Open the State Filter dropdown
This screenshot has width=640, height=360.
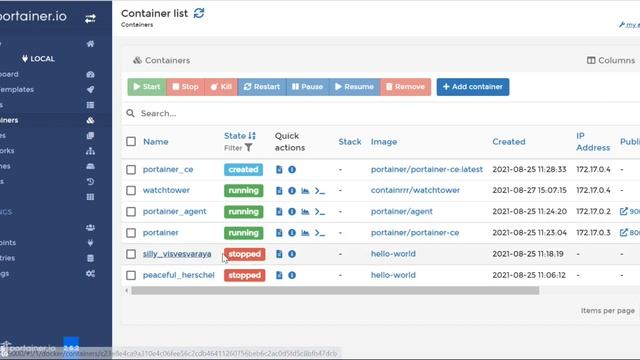pos(238,148)
